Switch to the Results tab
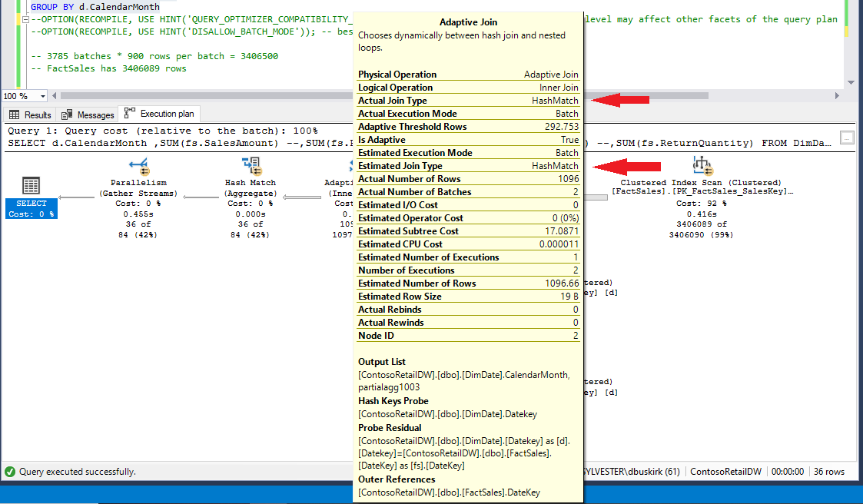Viewport: 863px width, 504px height. click(31, 114)
